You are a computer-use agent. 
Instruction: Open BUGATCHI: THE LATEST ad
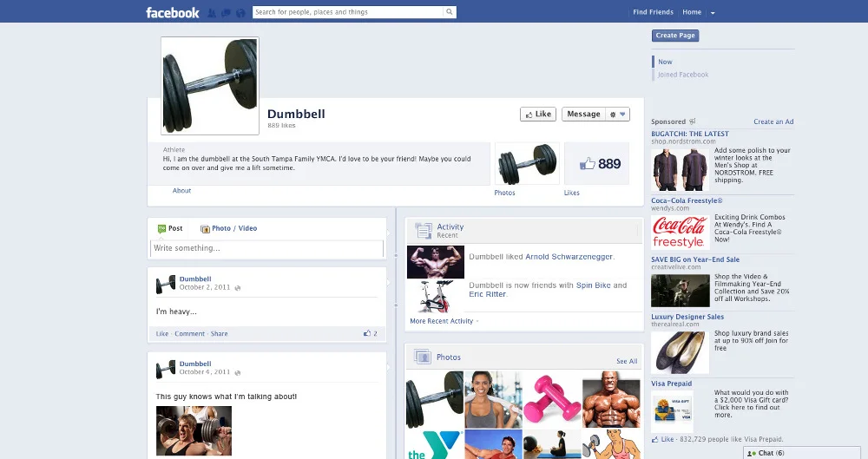pyautogui.click(x=690, y=134)
